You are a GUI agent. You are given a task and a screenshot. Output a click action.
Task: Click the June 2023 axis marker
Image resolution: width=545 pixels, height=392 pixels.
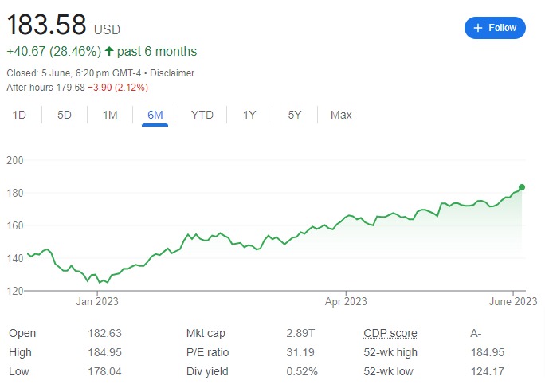[513, 301]
